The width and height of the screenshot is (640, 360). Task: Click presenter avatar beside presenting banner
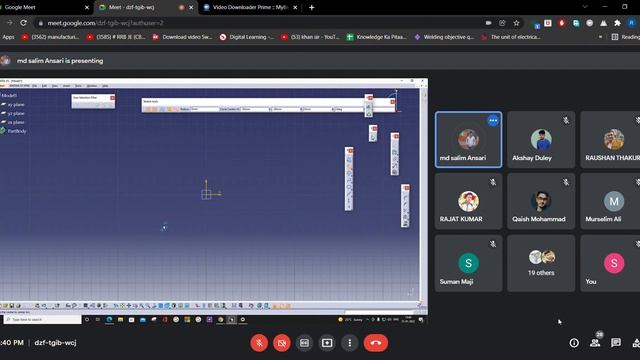(x=5, y=61)
